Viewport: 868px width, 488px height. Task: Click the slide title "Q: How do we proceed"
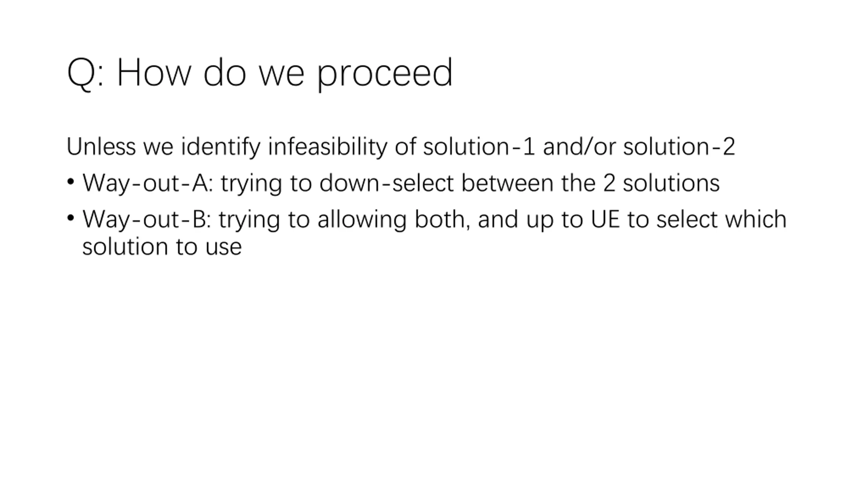(260, 74)
